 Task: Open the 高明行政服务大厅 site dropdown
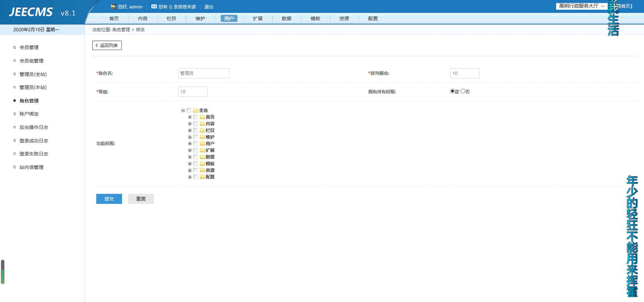coord(581,6)
